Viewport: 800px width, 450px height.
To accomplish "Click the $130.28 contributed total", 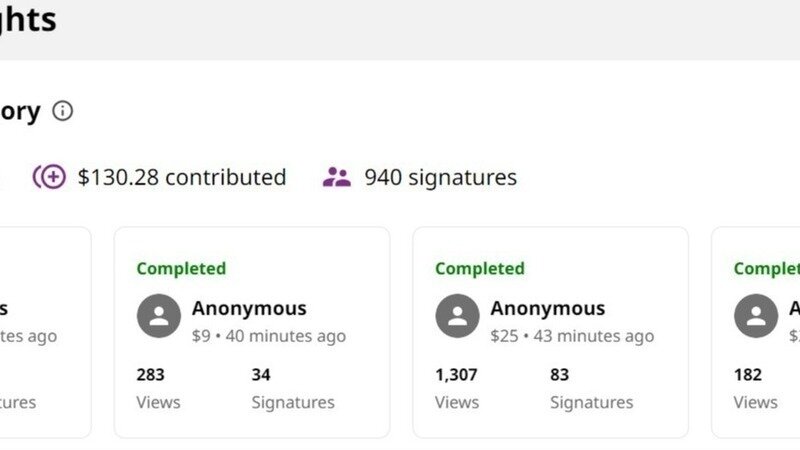I will (x=181, y=177).
